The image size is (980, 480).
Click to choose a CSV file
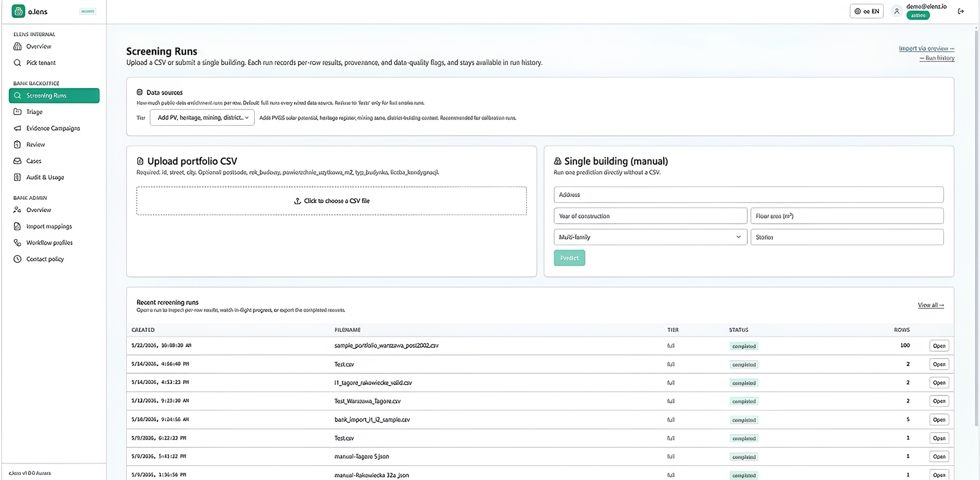coord(331,200)
